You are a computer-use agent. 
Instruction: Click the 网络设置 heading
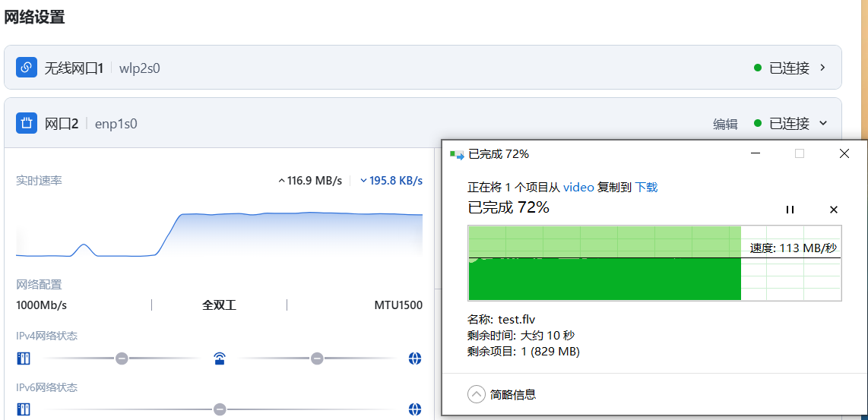point(34,17)
